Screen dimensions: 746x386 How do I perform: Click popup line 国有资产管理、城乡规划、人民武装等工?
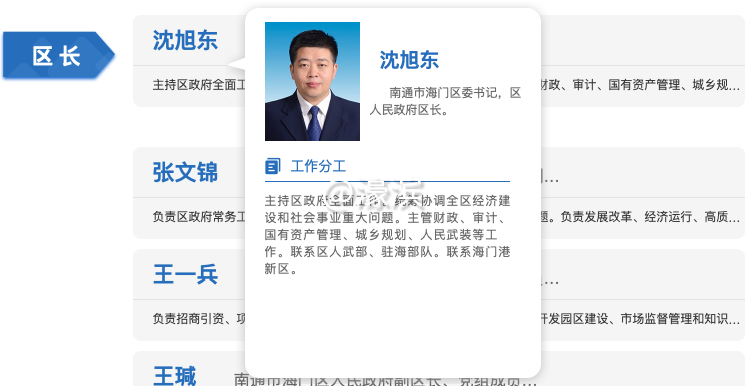pos(381,235)
